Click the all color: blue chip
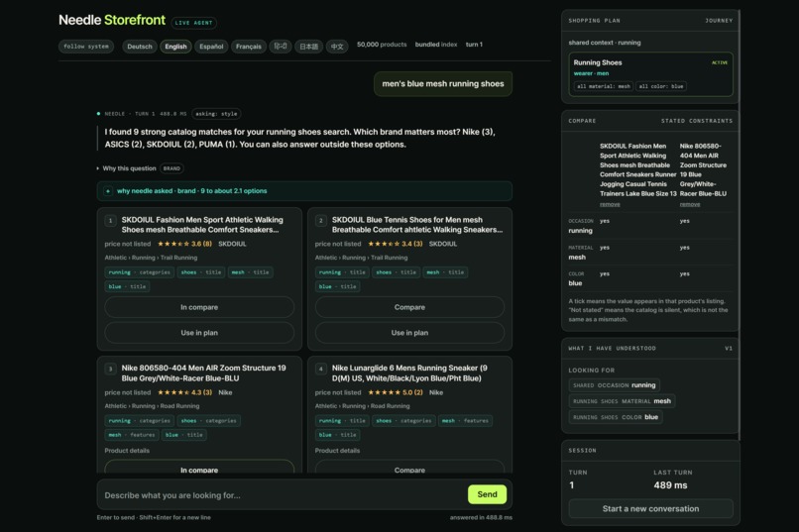 click(x=661, y=86)
